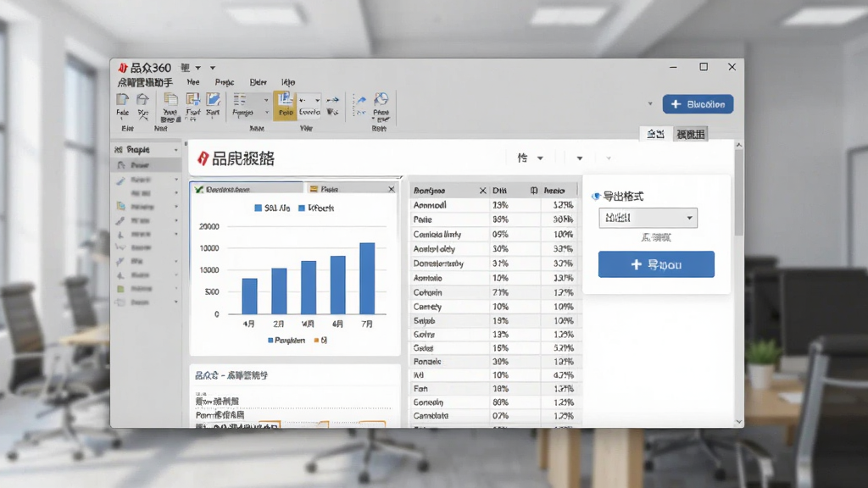The image size is (868, 488).
Task: Open the 'Eleler' menu
Action: (258, 82)
